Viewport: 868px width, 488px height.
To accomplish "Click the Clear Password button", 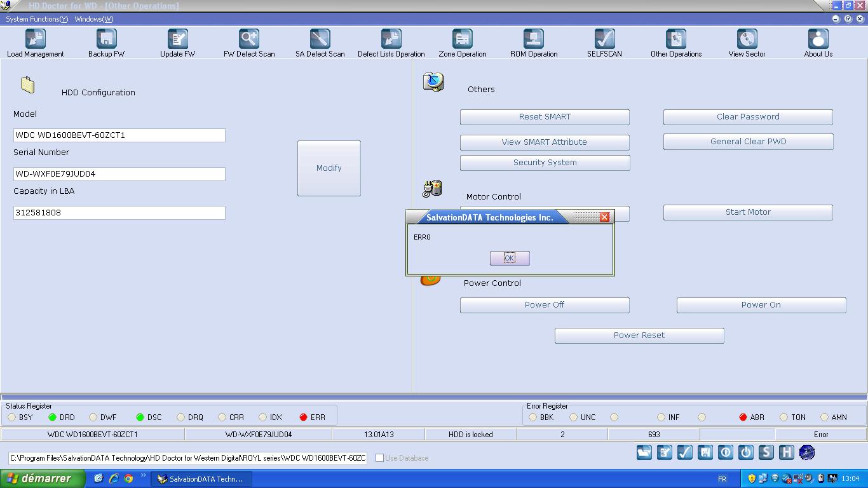I will pyautogui.click(x=748, y=117).
